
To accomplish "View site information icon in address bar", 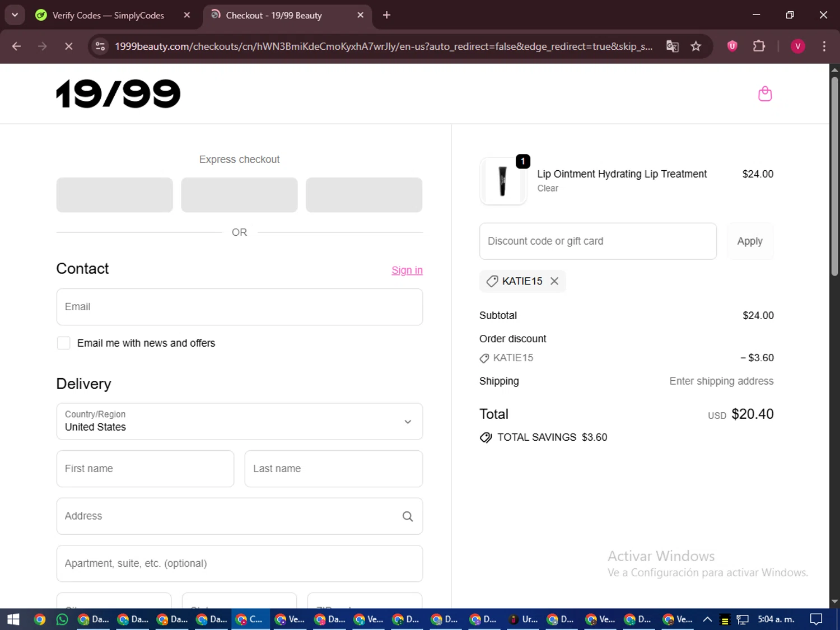I will click(x=100, y=46).
